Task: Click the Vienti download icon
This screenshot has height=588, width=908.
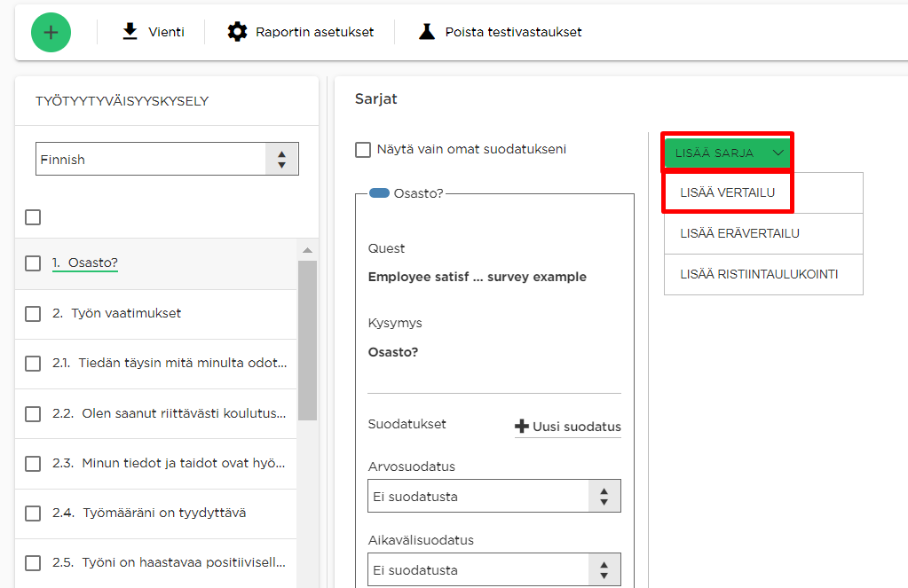Action: (x=130, y=32)
